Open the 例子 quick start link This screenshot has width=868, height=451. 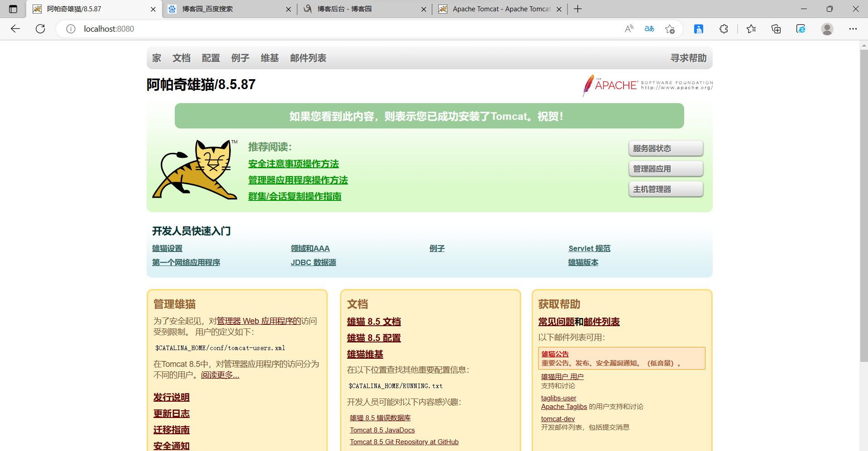(x=437, y=248)
